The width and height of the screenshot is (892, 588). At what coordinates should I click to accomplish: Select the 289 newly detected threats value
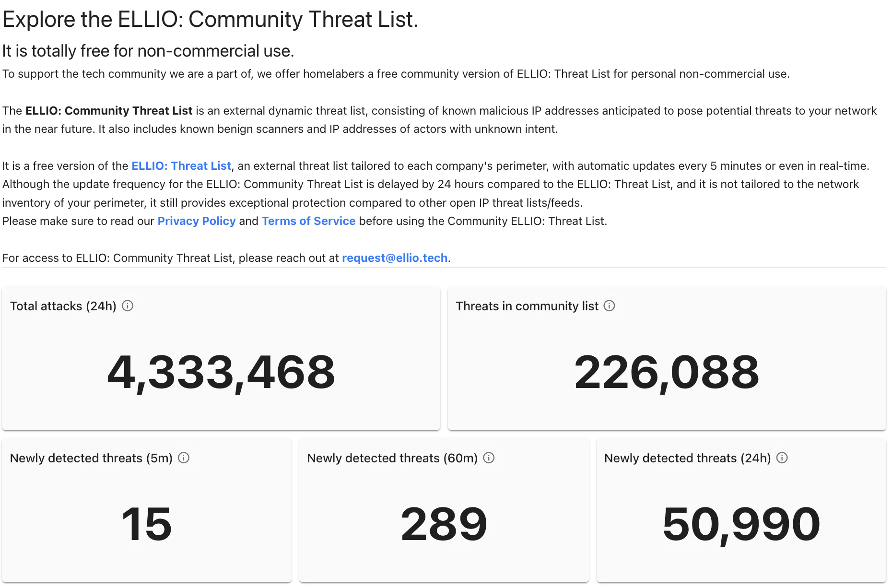(x=444, y=524)
